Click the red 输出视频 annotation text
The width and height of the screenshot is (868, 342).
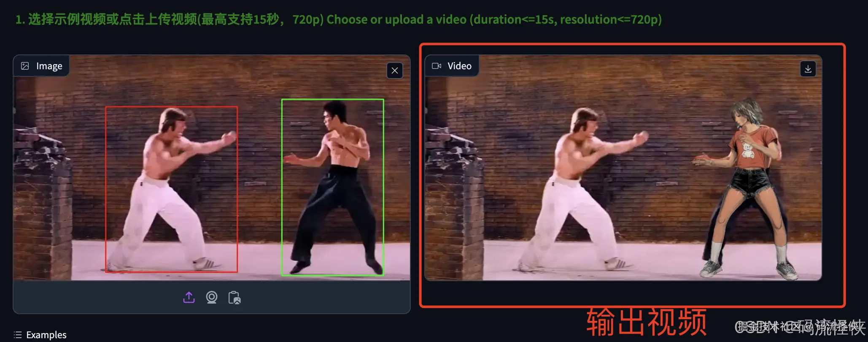coord(646,322)
